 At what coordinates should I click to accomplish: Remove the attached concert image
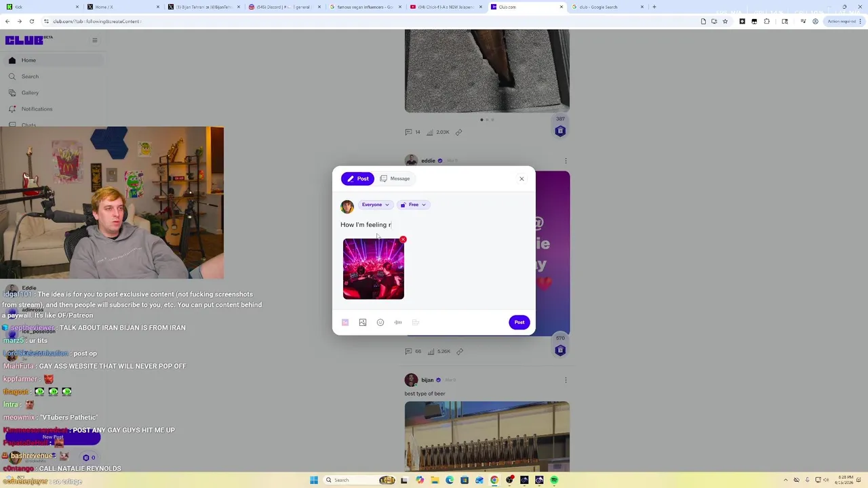point(403,240)
